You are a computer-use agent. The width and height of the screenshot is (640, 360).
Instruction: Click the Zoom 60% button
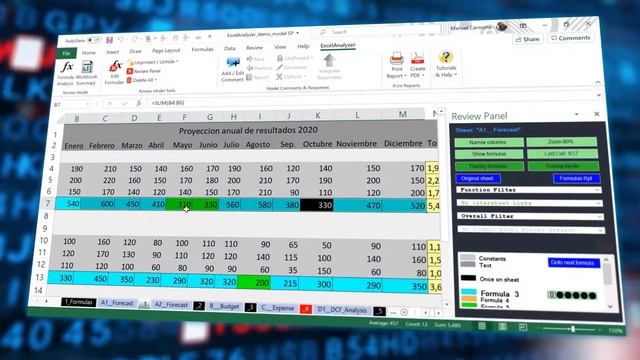pyautogui.click(x=562, y=142)
